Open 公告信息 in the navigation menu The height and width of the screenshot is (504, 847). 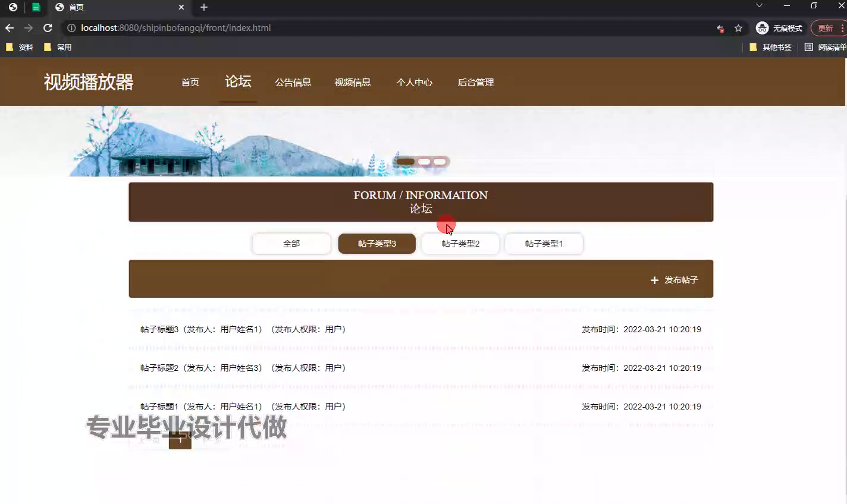tap(293, 83)
